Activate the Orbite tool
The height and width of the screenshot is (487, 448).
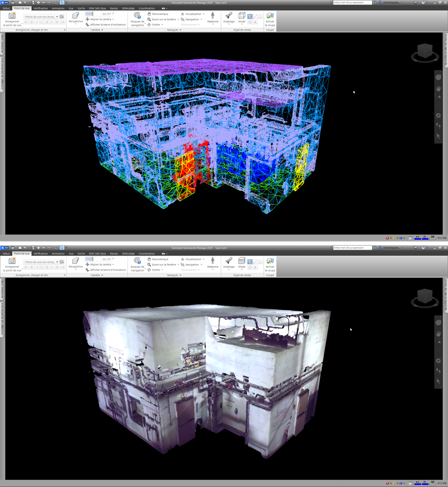tap(155, 25)
